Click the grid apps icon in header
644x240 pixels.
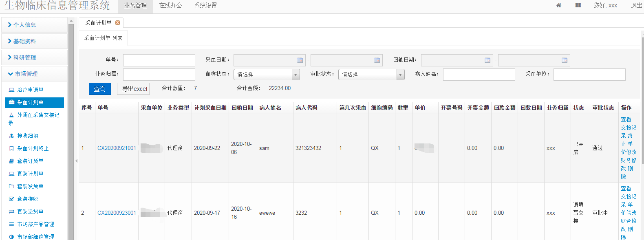coord(578,5)
